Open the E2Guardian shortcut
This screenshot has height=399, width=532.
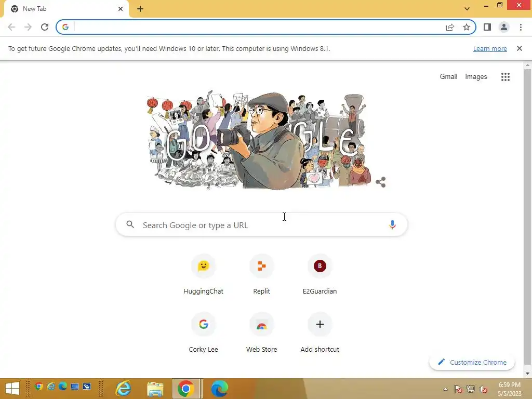(320, 275)
